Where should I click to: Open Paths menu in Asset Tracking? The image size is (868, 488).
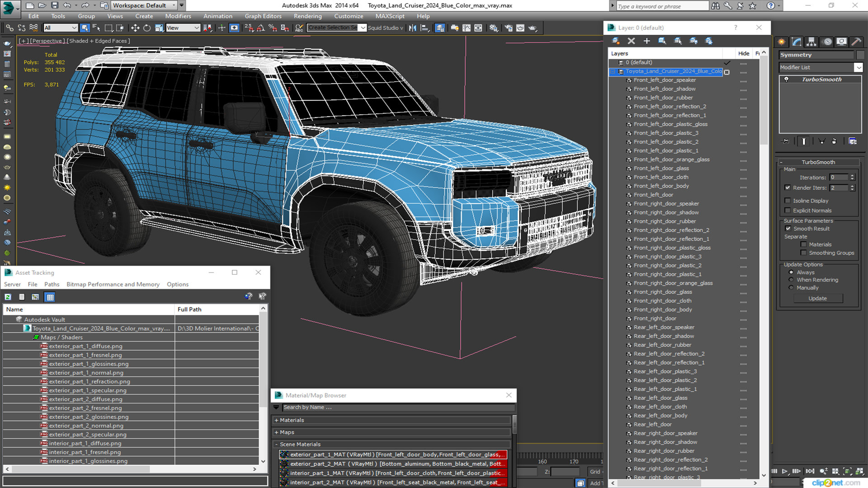coord(52,284)
